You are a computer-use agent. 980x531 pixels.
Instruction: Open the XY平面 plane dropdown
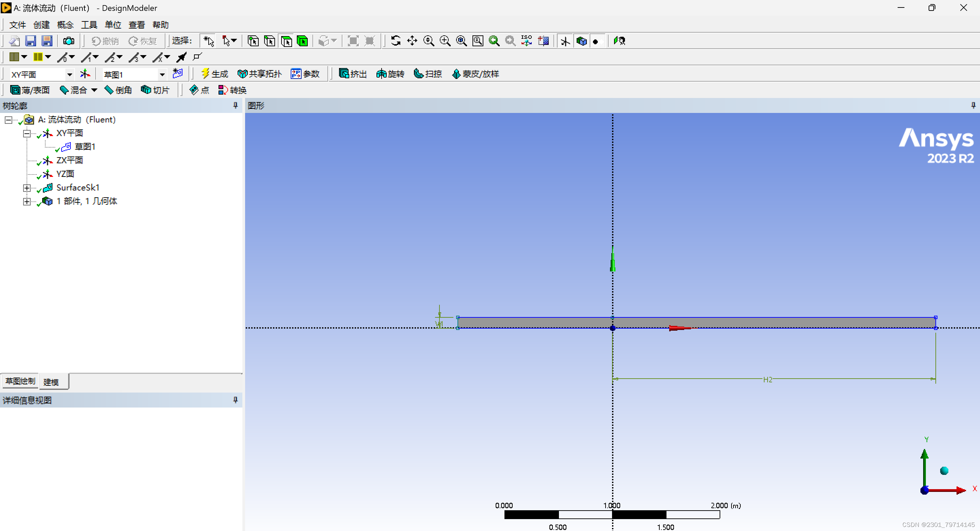point(70,74)
